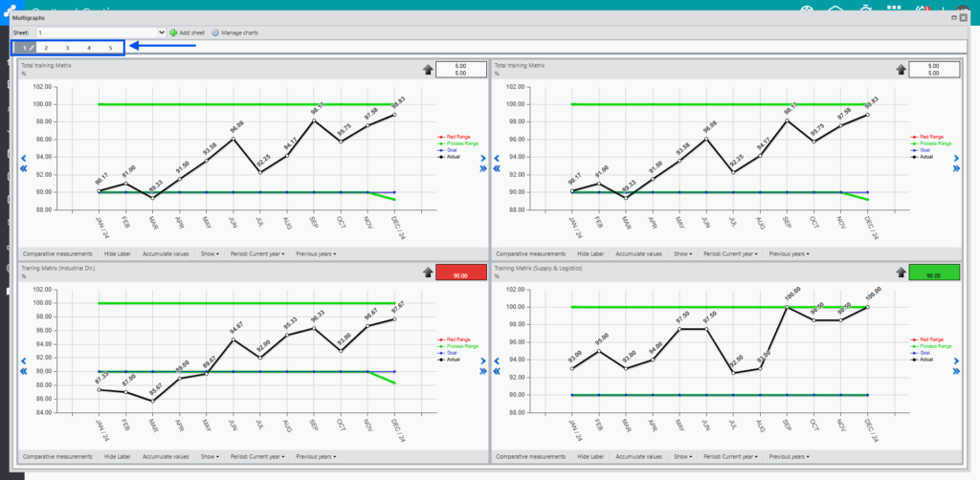Image resolution: width=980 pixels, height=480 pixels.
Task: Click the green Add sheet plus icon
Action: pyautogui.click(x=173, y=33)
